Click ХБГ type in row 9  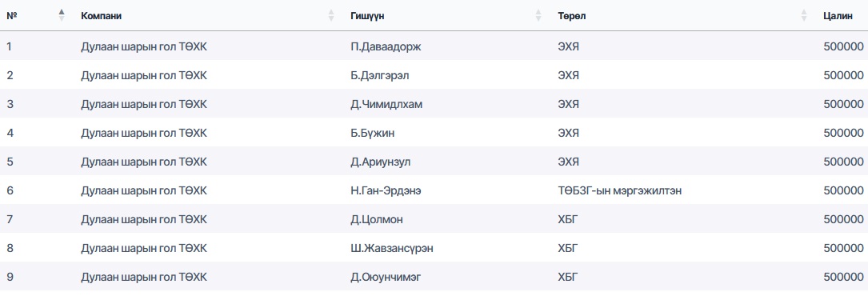coord(567,277)
